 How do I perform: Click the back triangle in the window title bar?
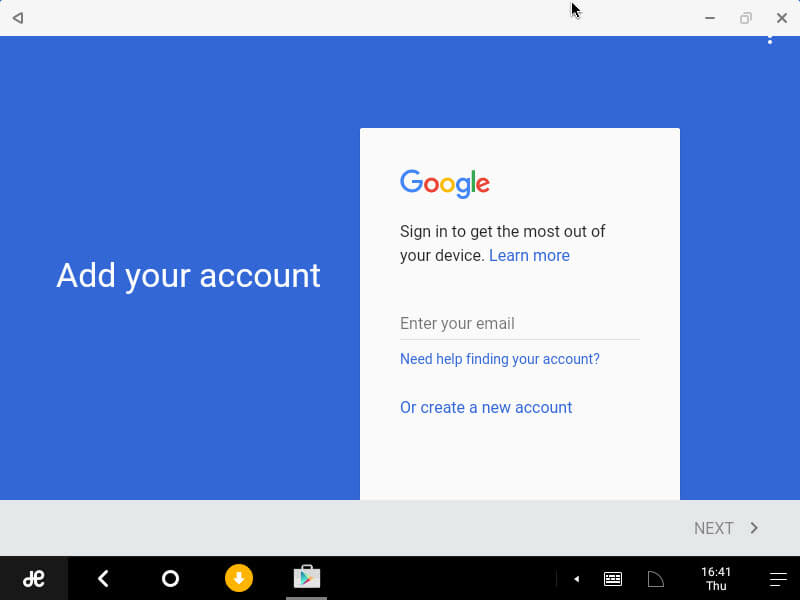point(18,18)
